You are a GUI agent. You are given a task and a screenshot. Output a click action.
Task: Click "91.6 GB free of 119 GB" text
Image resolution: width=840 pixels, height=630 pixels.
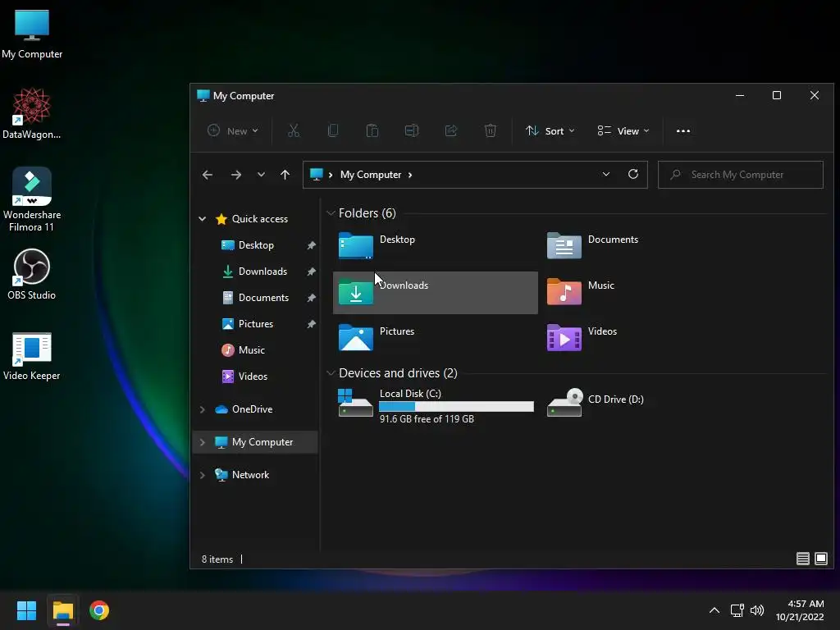427,419
